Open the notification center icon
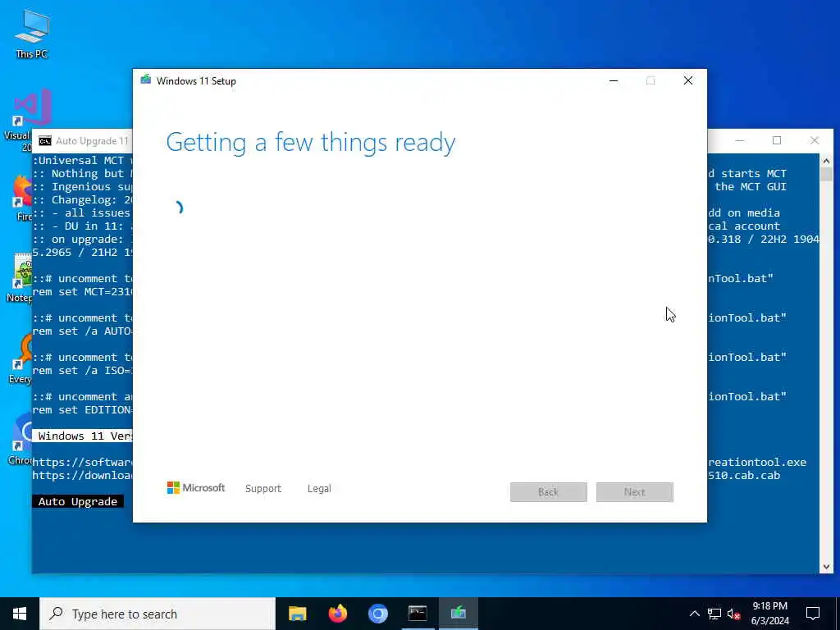 813,614
